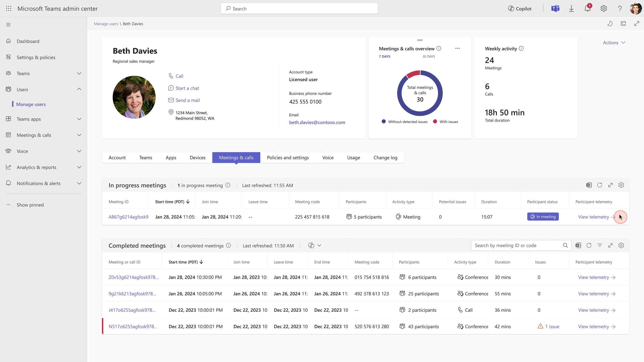The height and width of the screenshot is (362, 644).
Task: Select Manage users in sidebar
Action: click(31, 104)
